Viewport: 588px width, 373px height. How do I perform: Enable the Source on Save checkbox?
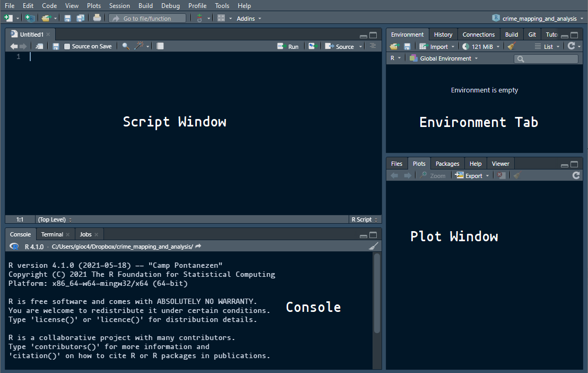click(67, 46)
